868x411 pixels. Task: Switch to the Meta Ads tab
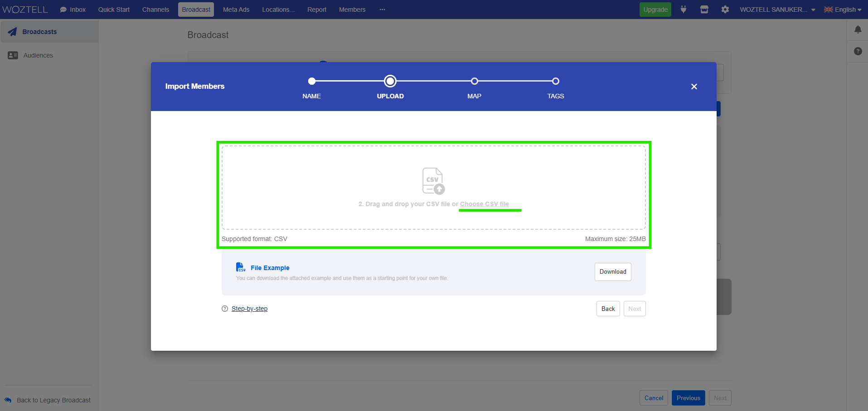236,9
